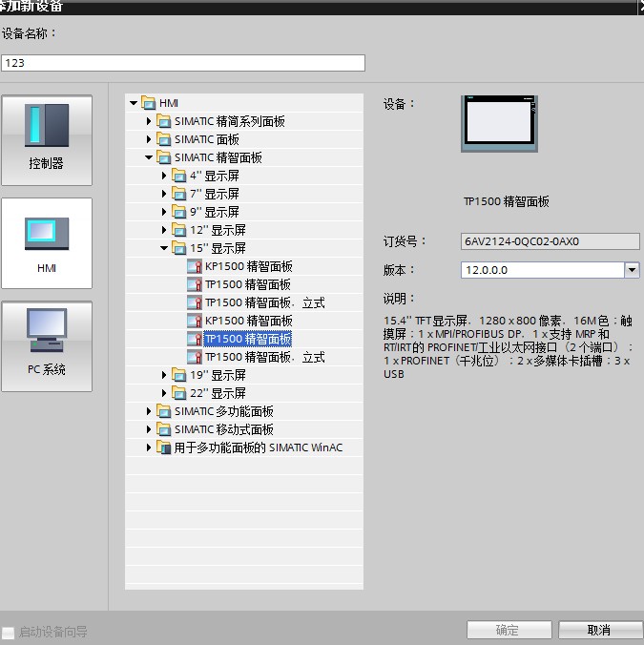
Task: Click the SIMATIC WinAC folder icon
Action: click(x=164, y=447)
